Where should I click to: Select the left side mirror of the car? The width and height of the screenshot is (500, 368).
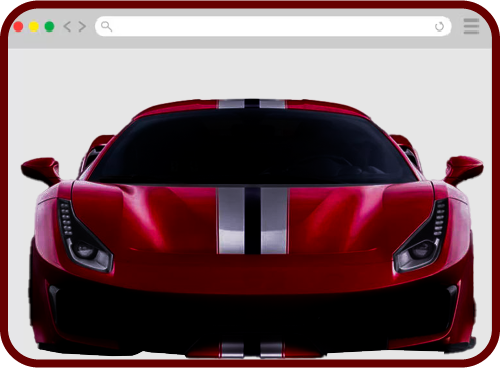tap(41, 171)
